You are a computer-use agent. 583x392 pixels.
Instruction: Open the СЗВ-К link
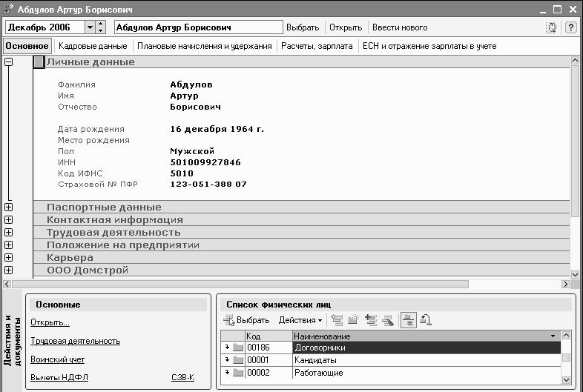point(183,377)
